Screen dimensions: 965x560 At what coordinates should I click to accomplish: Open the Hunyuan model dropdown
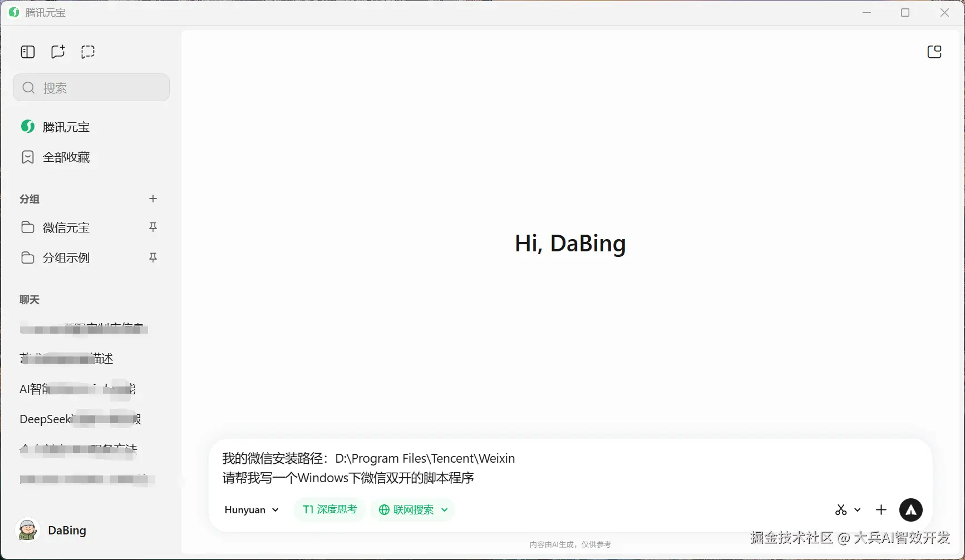coord(252,510)
